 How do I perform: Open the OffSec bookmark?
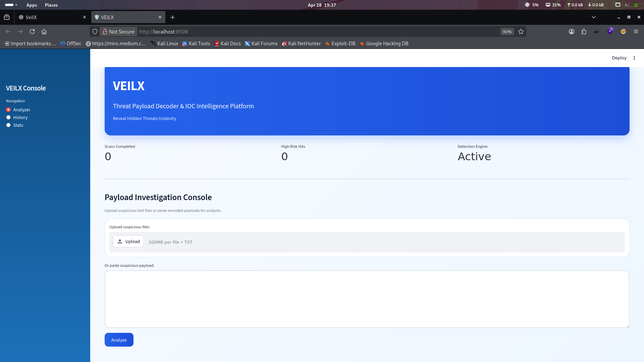(x=71, y=44)
